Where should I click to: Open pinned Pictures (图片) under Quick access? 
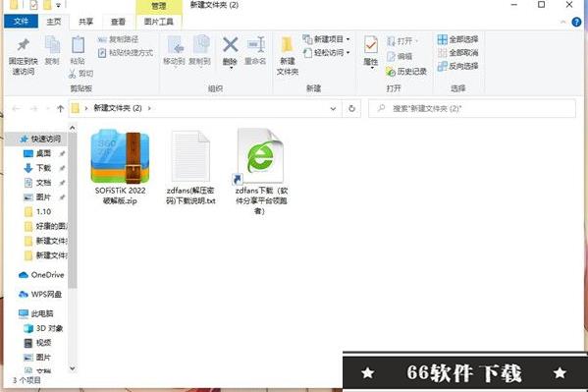point(43,196)
